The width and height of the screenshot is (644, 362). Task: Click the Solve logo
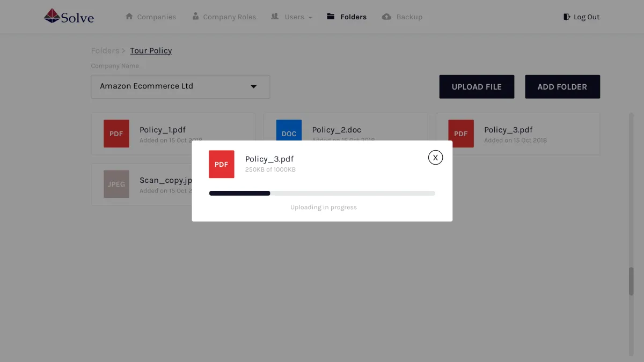point(69,17)
